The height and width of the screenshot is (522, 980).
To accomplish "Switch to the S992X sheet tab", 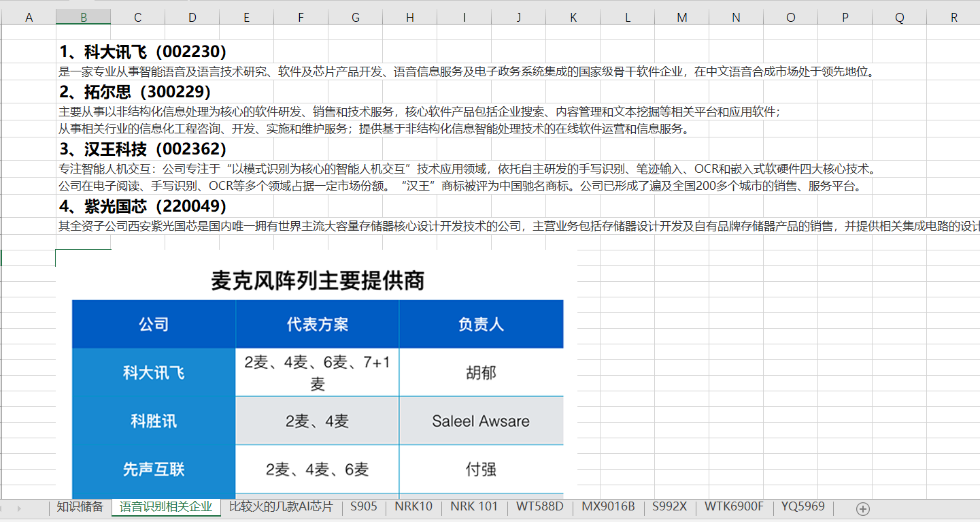I will [x=670, y=507].
